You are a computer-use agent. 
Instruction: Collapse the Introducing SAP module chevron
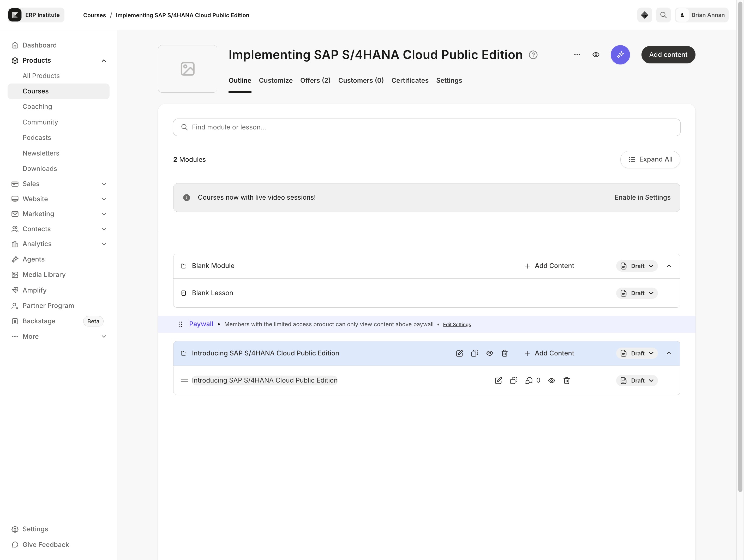[x=669, y=353]
